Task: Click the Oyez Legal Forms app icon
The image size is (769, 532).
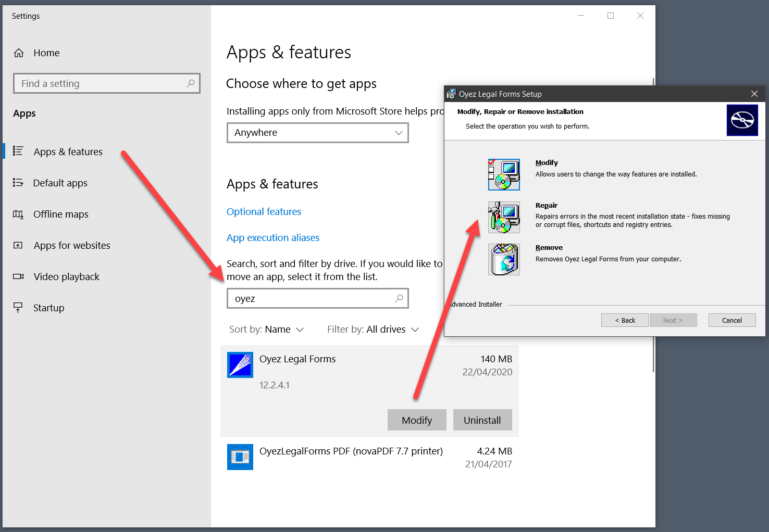Action: 240,364
